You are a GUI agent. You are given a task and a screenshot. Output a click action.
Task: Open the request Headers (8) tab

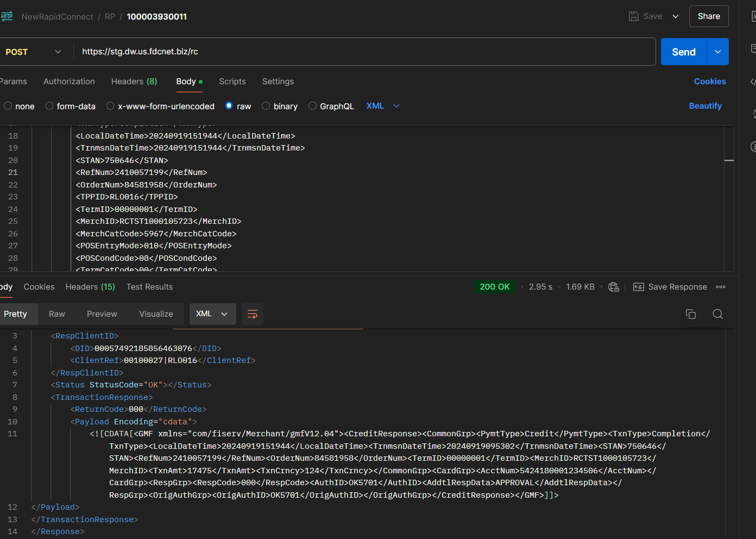click(134, 82)
